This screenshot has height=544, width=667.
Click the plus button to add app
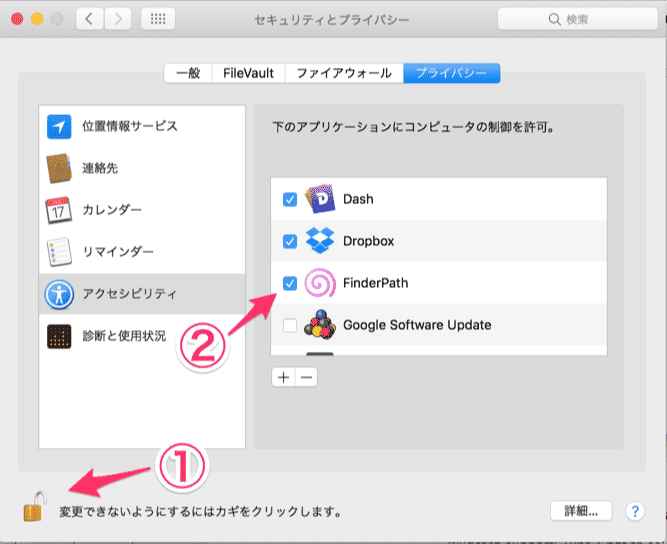pyautogui.click(x=283, y=377)
